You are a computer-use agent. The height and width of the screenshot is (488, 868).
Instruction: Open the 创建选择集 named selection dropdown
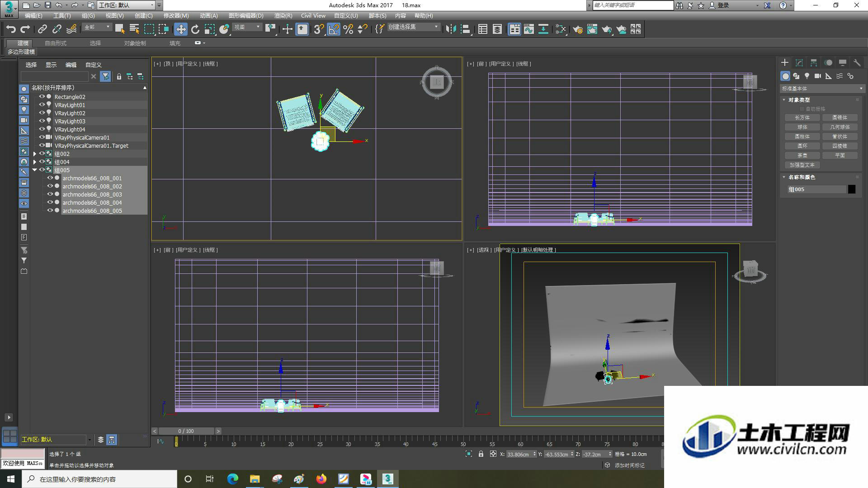(413, 27)
